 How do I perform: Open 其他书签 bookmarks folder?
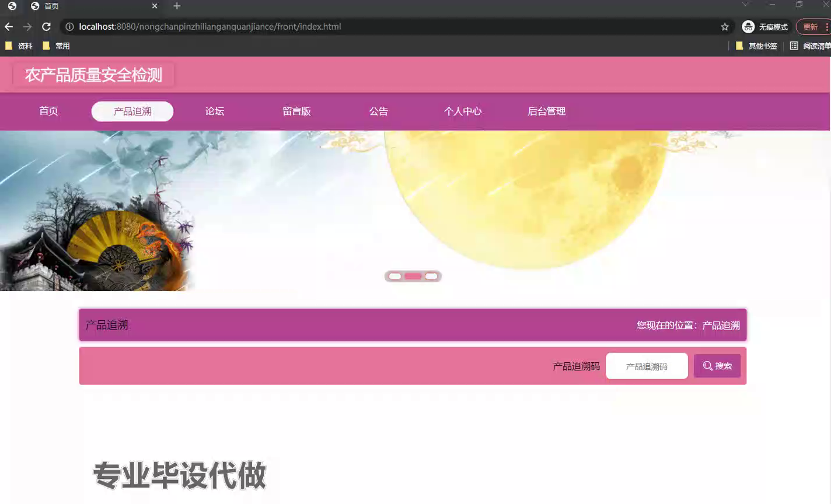coord(756,46)
